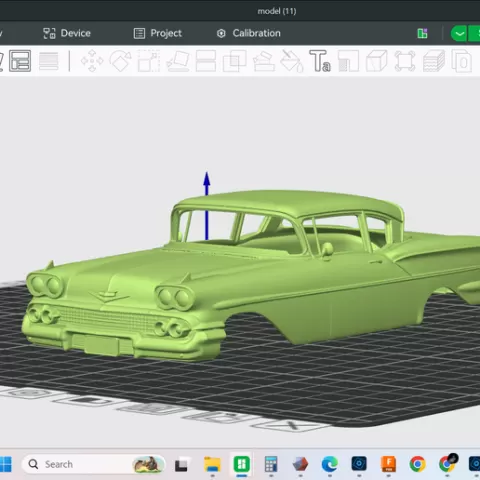Viewport: 480px width, 480px height.
Task: Click the Bambu Studio taskbar icon
Action: click(x=242, y=464)
